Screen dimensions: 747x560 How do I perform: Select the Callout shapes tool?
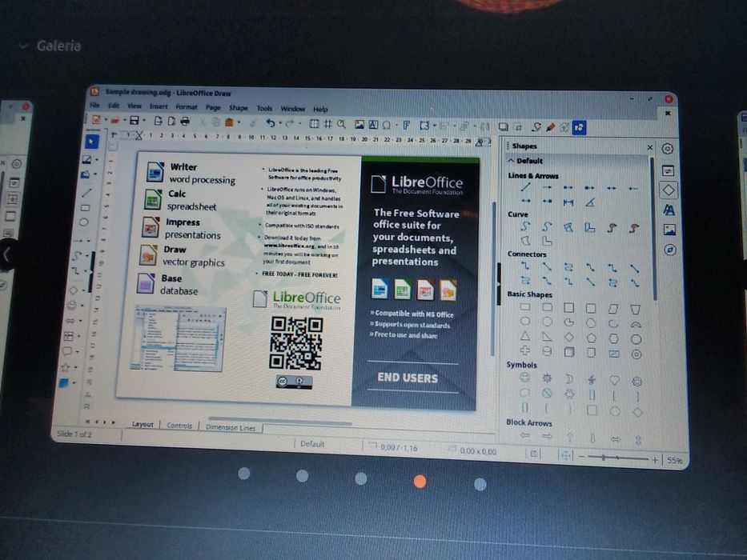pos(67,351)
